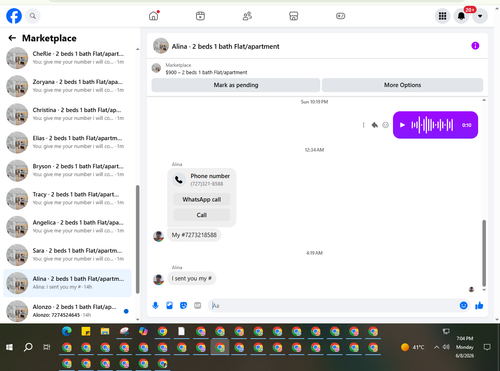Click the voice message waveform
Viewport: 500px width, 371px height.
click(432, 125)
